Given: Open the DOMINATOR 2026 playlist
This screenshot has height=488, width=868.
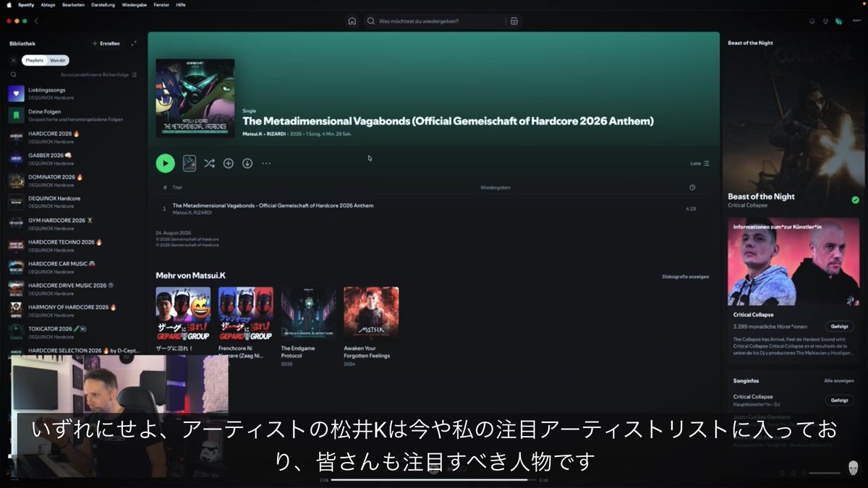Looking at the screenshot, I should coord(75,180).
